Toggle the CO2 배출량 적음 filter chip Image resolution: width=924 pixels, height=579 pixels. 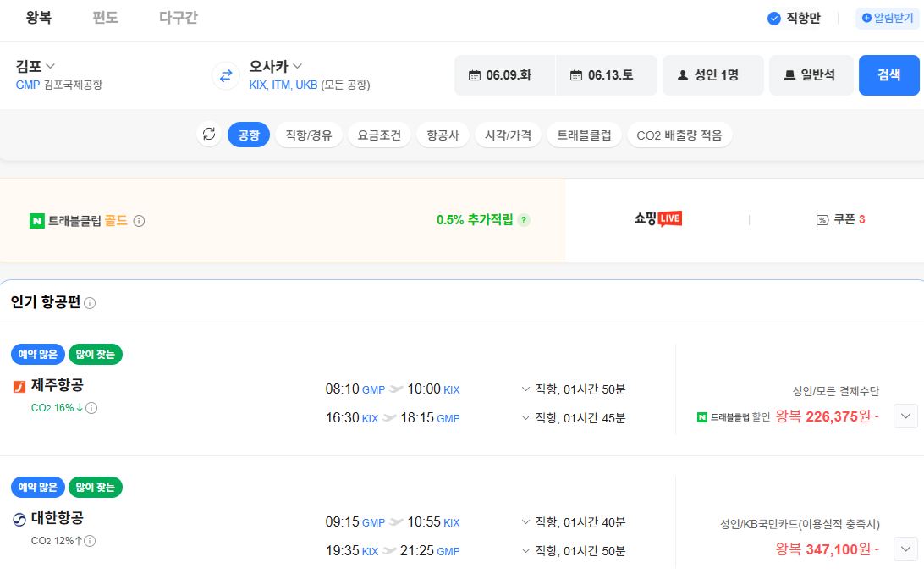pos(679,134)
